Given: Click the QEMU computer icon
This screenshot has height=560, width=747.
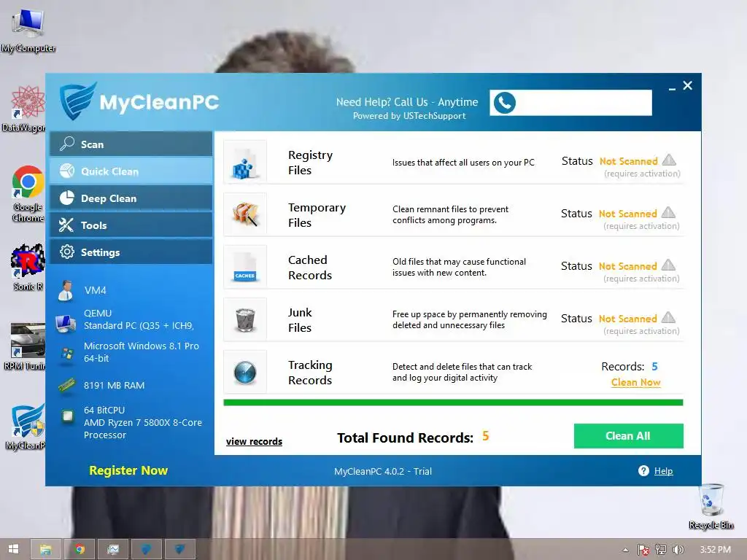Looking at the screenshot, I should point(65,323).
